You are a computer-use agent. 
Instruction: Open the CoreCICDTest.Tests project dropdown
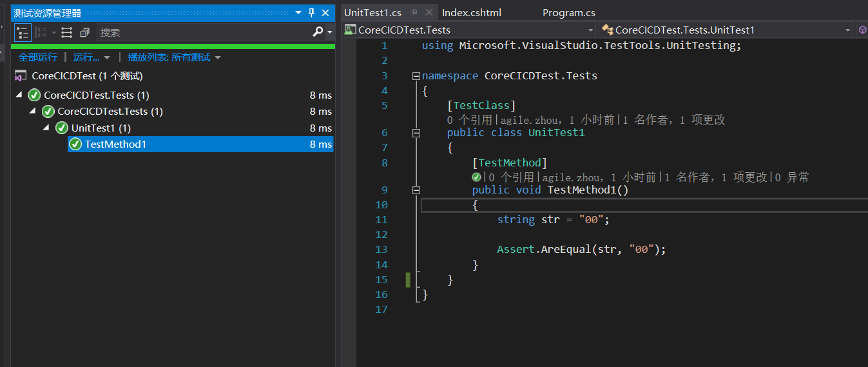tap(469, 30)
